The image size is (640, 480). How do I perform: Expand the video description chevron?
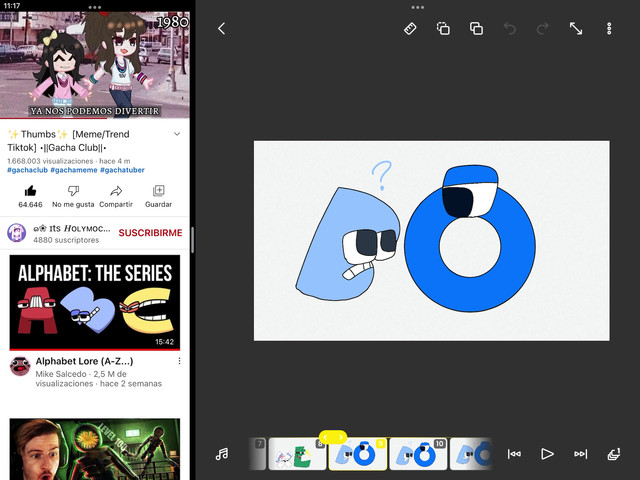pyautogui.click(x=177, y=134)
